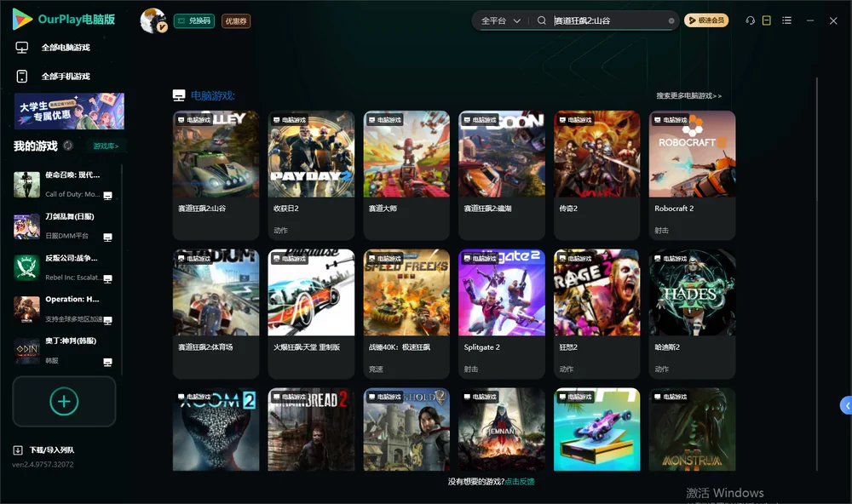Click the refresh icon beside 我的游戏
This screenshot has height=504, width=852.
tap(68, 146)
